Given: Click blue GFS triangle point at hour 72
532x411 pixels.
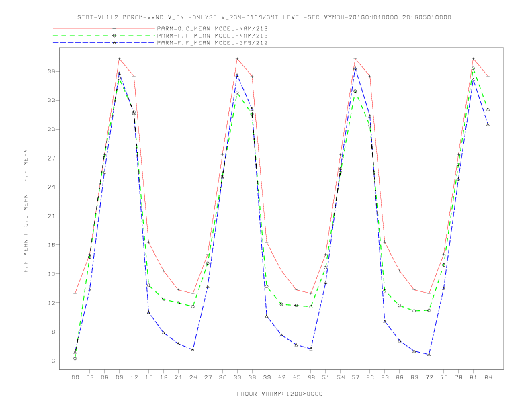Looking at the screenshot, I should (x=429, y=355).
